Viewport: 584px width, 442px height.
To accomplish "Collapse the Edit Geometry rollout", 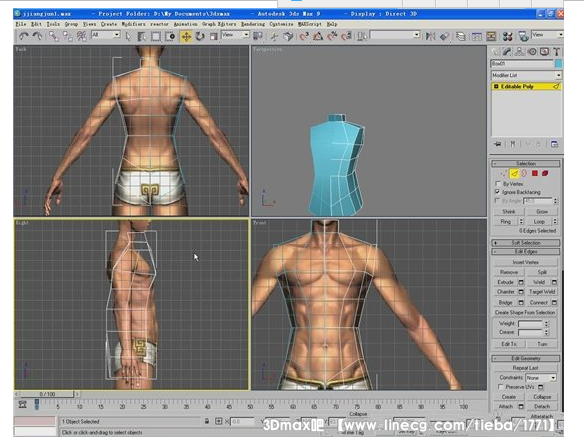I will (x=526, y=358).
